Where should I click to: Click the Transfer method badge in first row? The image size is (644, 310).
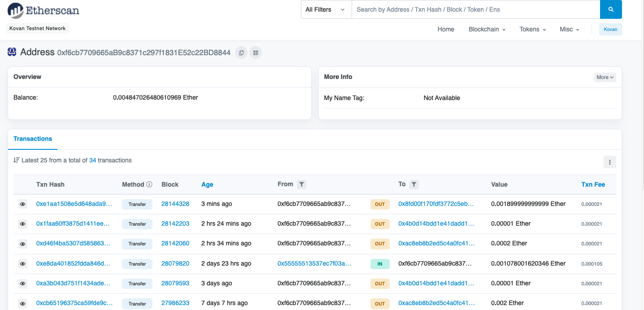137,204
